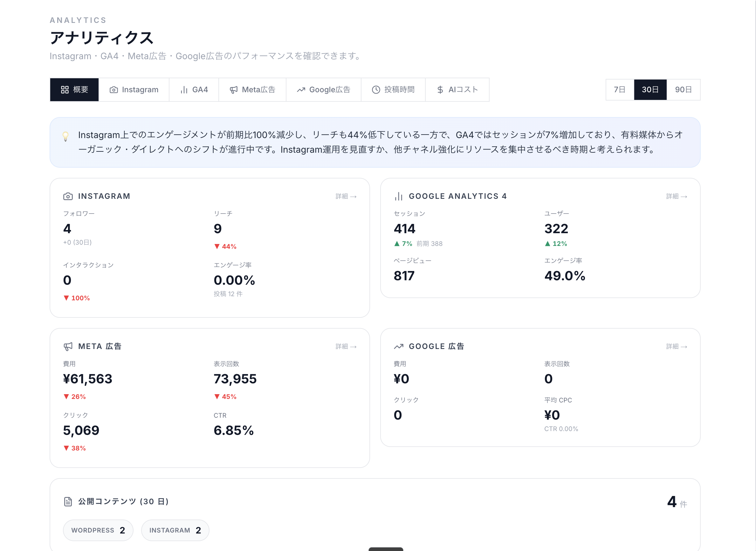Click the フォロワー value 4
756x551 pixels.
(x=67, y=229)
